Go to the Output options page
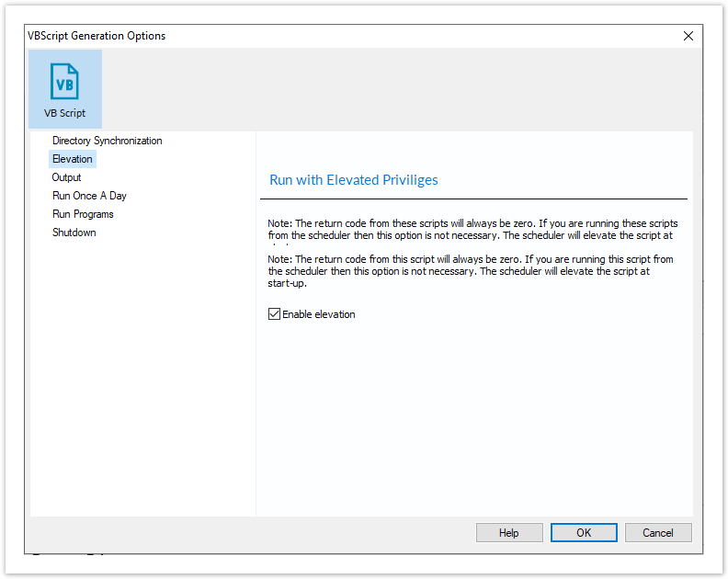Image resolution: width=728 pixels, height=579 pixels. 66,177
